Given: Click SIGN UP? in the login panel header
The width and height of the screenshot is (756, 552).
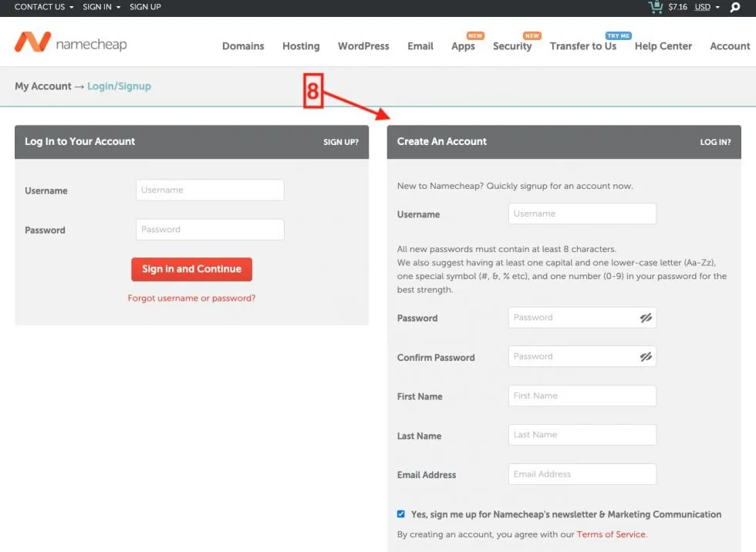Looking at the screenshot, I should point(341,142).
